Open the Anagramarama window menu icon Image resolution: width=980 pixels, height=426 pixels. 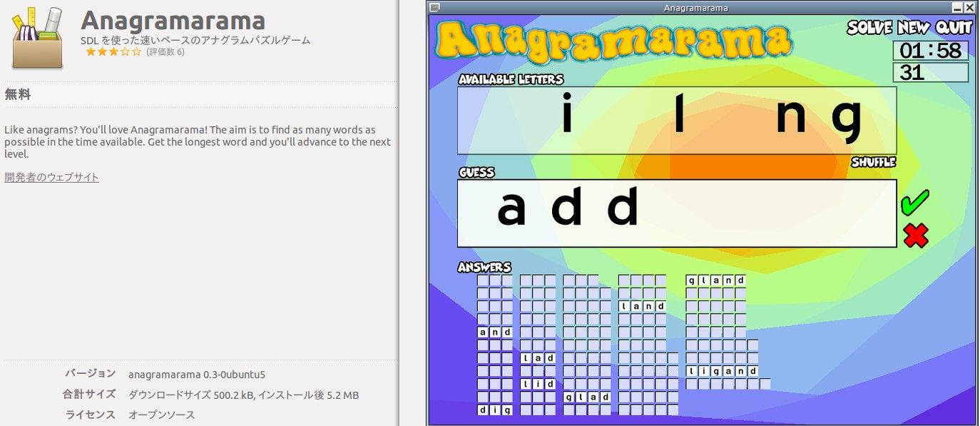[x=434, y=8]
